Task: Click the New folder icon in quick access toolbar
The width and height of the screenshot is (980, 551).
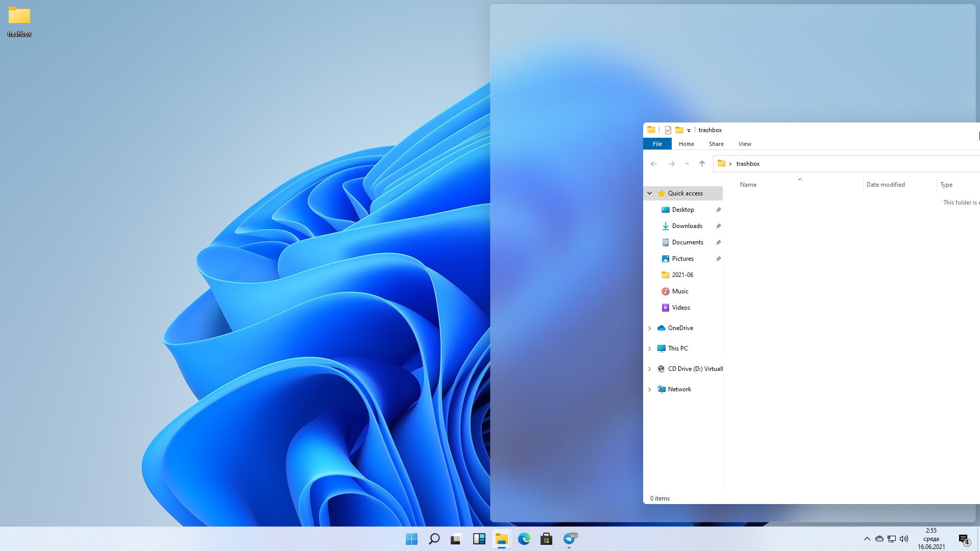Action: tap(679, 130)
